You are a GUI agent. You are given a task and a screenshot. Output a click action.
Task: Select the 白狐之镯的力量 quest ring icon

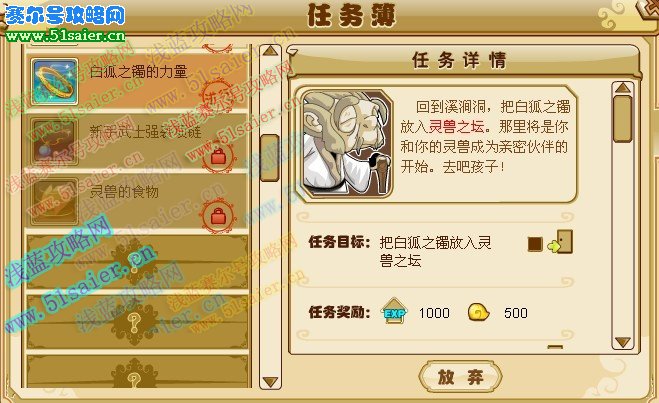55,82
